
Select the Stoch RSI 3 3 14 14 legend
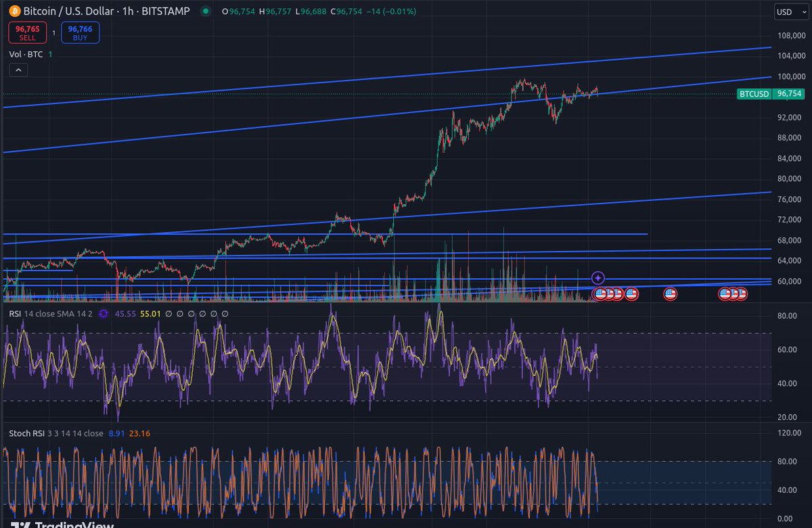point(55,433)
